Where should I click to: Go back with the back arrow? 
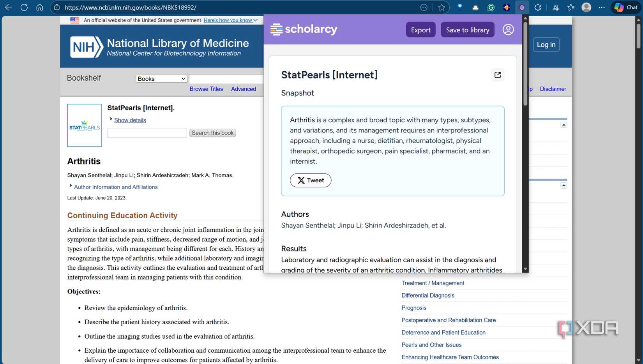click(8, 7)
